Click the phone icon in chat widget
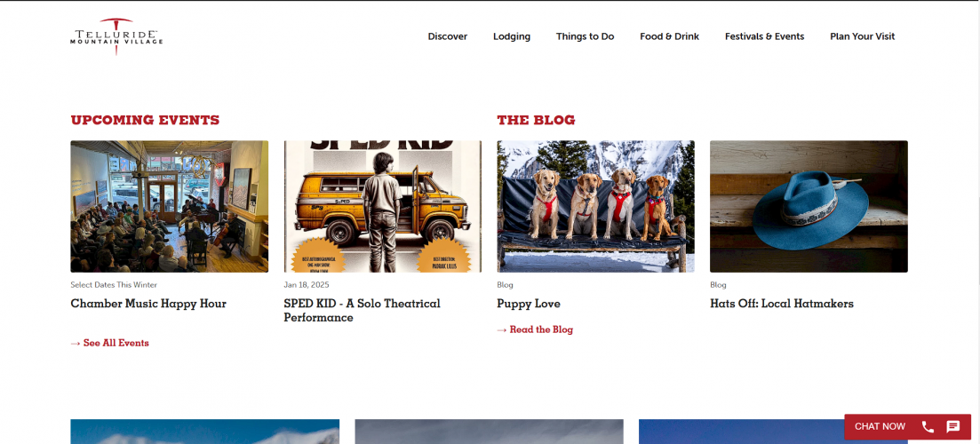The height and width of the screenshot is (444, 980). click(928, 426)
